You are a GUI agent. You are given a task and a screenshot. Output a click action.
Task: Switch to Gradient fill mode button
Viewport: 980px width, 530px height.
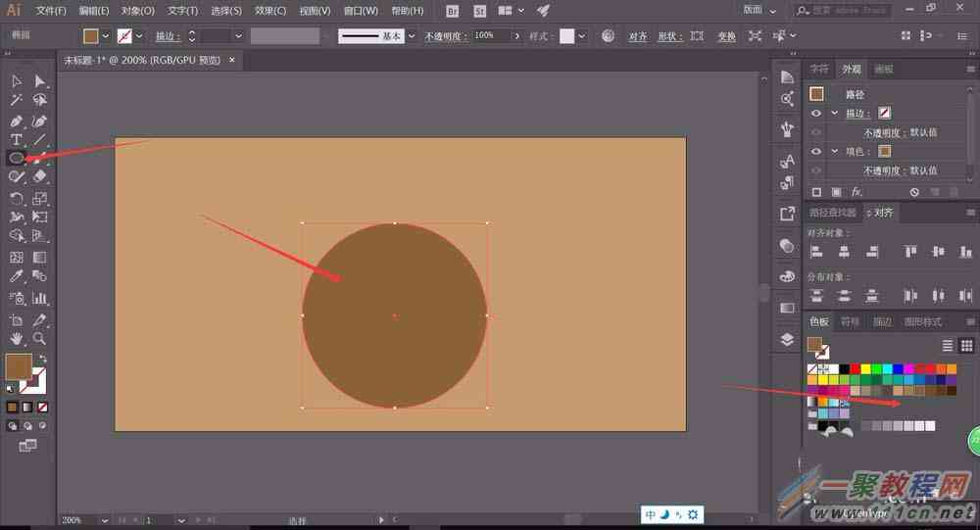coord(26,408)
